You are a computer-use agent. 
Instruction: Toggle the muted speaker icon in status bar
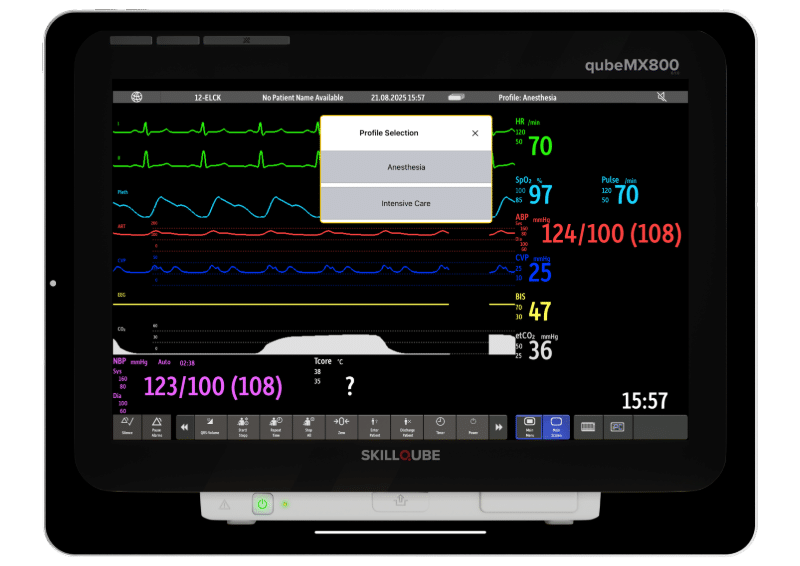(x=660, y=97)
